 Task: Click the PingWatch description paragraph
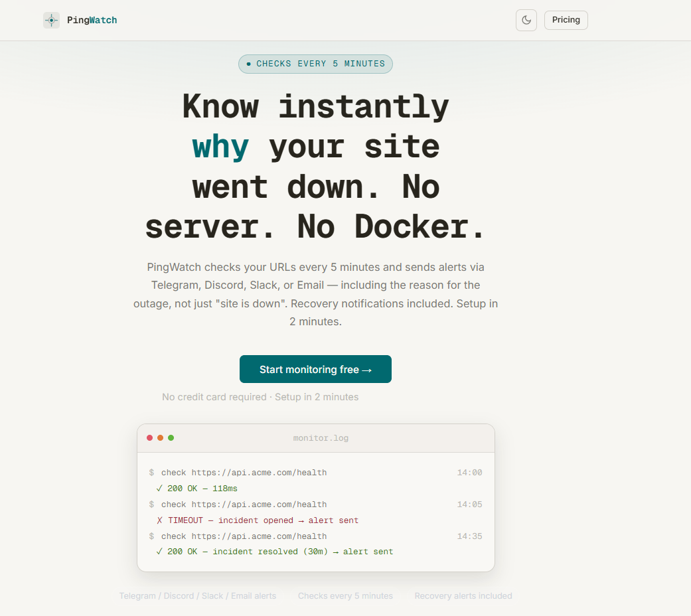315,294
